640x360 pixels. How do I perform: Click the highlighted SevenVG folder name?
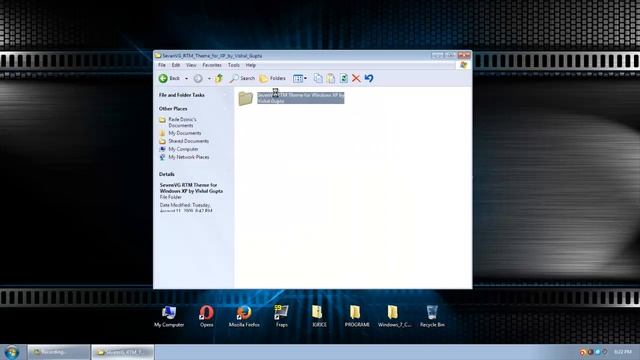point(300,98)
